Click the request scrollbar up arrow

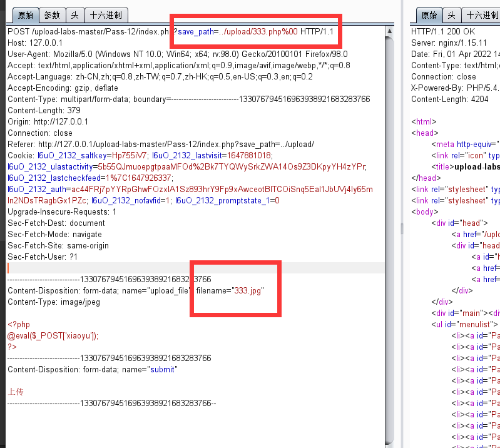389,31
